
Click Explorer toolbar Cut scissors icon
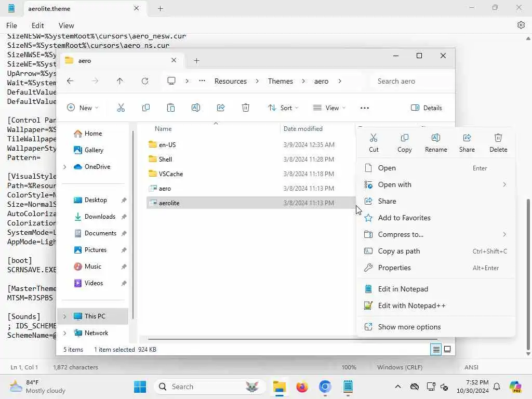[x=121, y=108]
